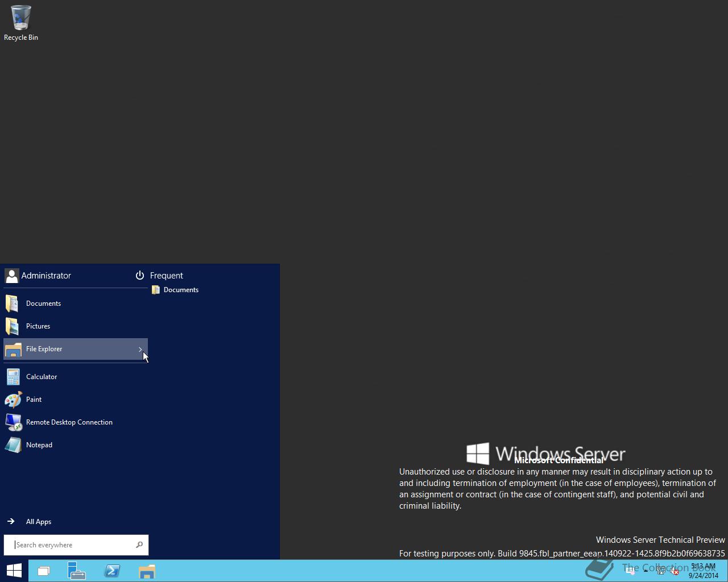Open the Action Center tray icon
This screenshot has width=728, height=582.
tap(630, 571)
